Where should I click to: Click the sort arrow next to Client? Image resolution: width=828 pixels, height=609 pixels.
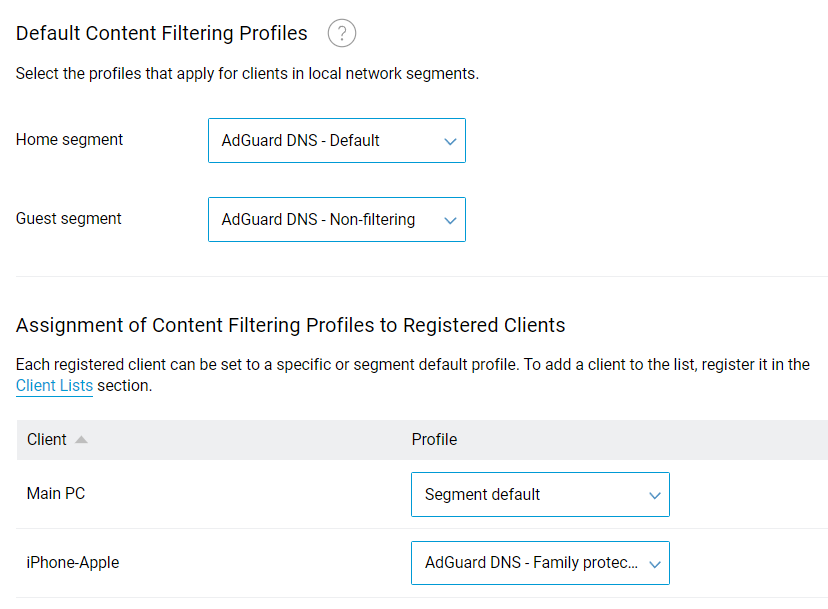tap(79, 440)
